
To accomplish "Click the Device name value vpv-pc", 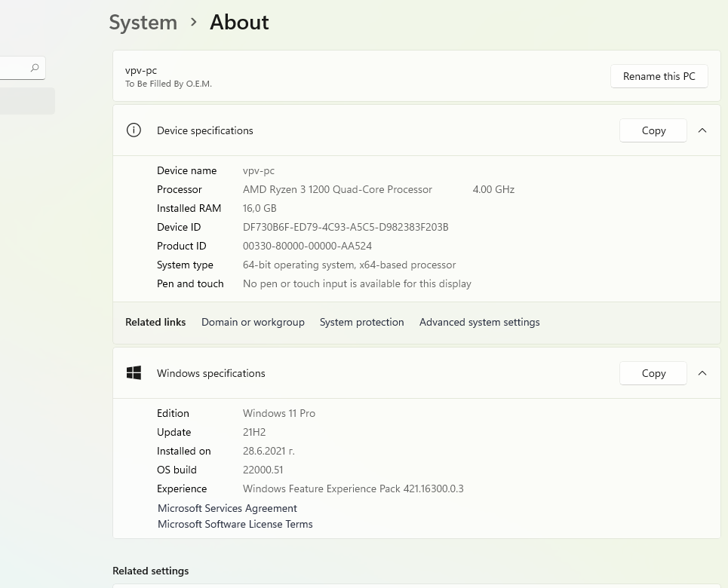I will [259, 171].
